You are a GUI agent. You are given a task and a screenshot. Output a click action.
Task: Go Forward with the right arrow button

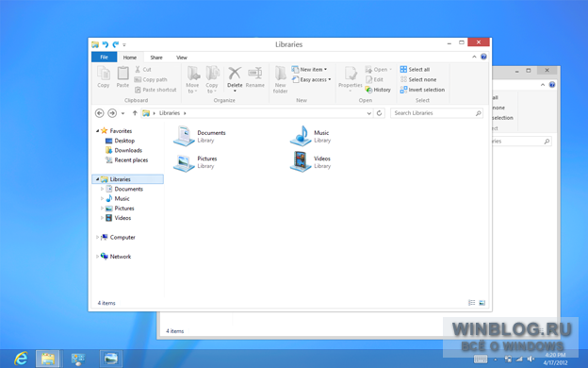(112, 113)
